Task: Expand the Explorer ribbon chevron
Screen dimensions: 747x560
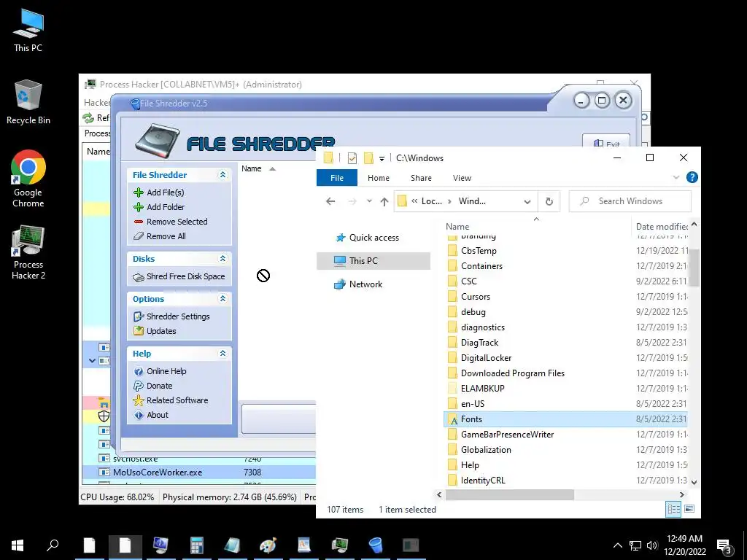Action: click(x=676, y=178)
